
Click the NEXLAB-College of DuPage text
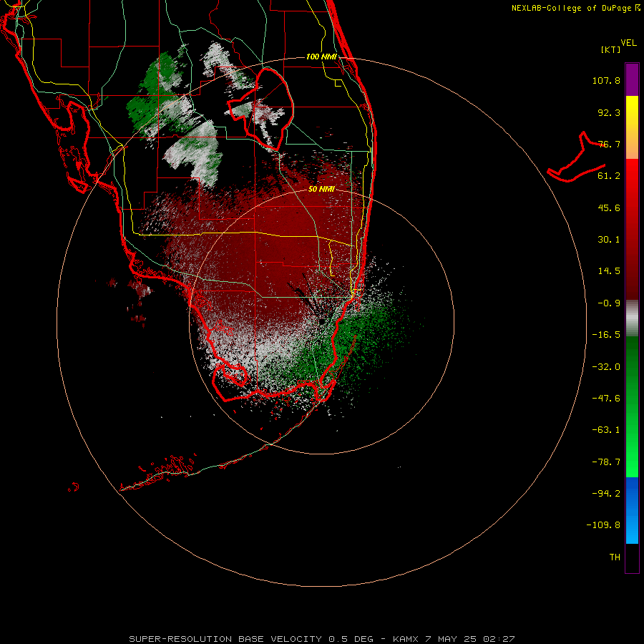click(571, 8)
